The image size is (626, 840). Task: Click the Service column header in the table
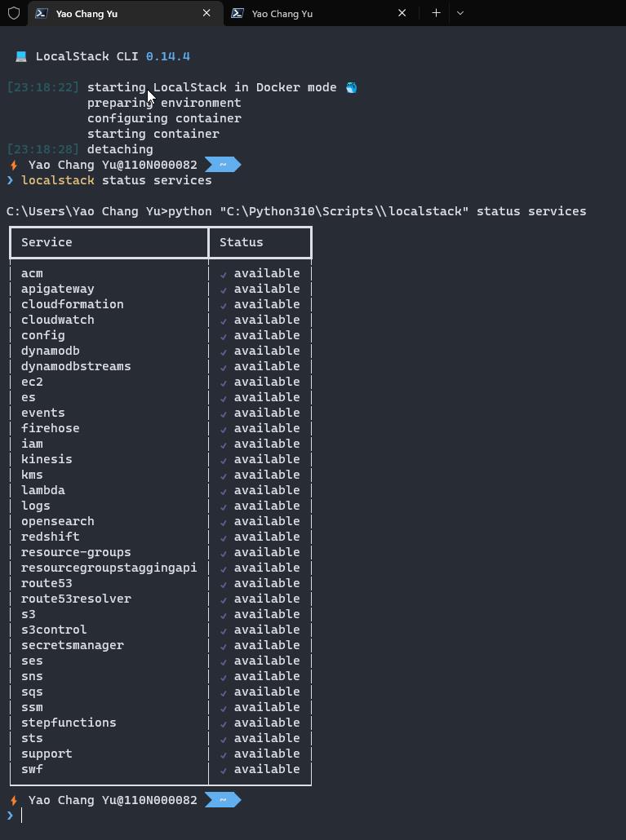point(47,242)
